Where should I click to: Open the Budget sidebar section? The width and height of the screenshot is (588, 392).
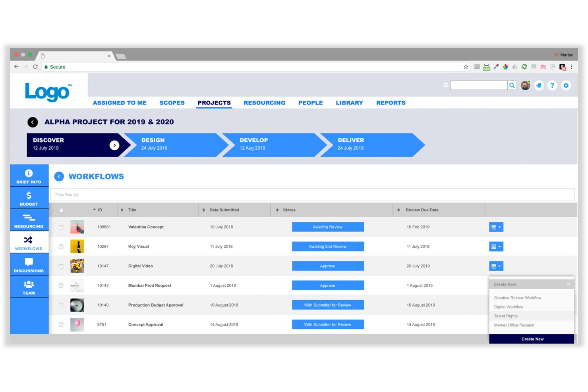(x=29, y=198)
